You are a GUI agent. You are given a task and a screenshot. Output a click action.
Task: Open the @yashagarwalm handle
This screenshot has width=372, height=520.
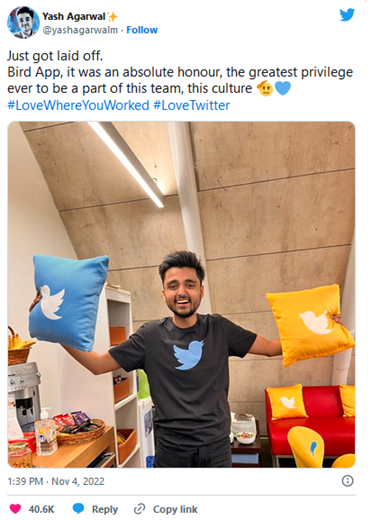tap(80, 30)
